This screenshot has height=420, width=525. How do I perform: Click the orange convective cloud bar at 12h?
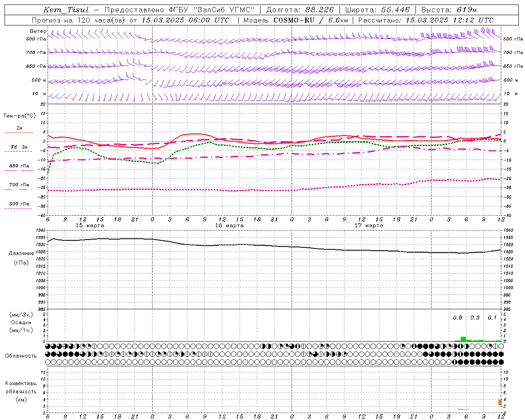pyautogui.click(x=500, y=402)
